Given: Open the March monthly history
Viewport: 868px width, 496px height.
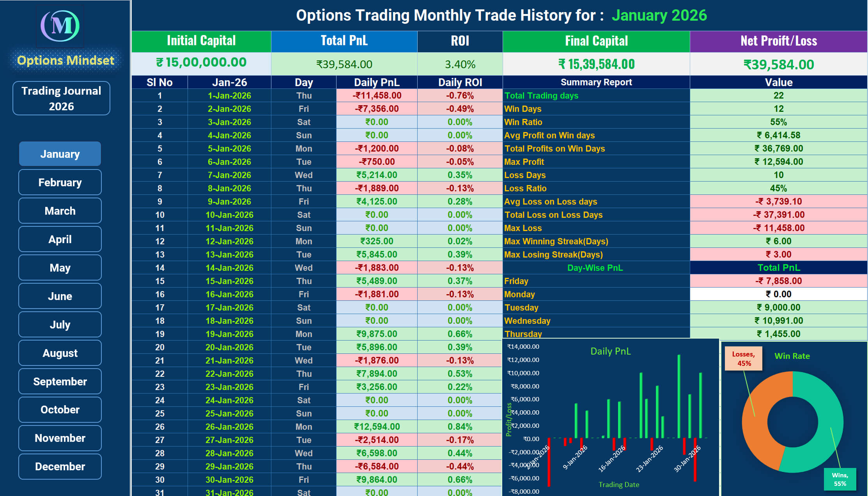Looking at the screenshot, I should point(59,210).
